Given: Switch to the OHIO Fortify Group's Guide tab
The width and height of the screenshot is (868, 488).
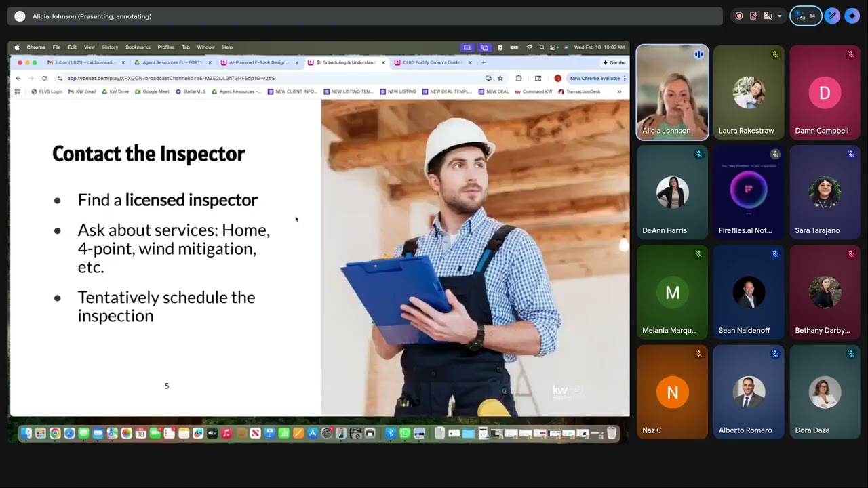Looking at the screenshot, I should coord(431,62).
